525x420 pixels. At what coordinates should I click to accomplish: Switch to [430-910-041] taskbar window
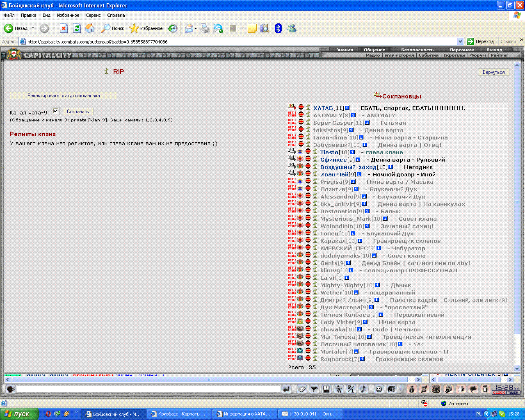310,414
